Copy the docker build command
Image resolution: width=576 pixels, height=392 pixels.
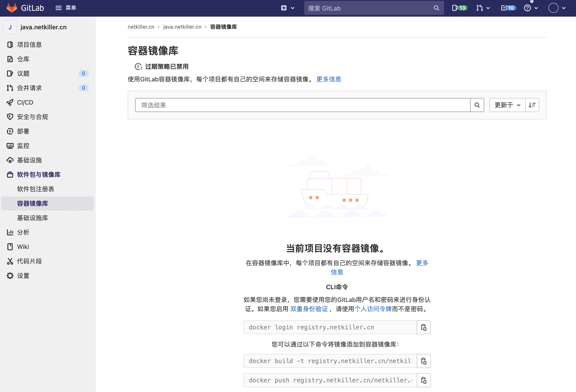[424, 361]
